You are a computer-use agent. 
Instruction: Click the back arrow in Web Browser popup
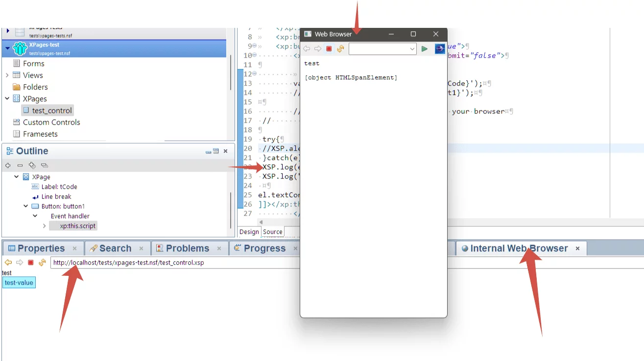point(307,49)
